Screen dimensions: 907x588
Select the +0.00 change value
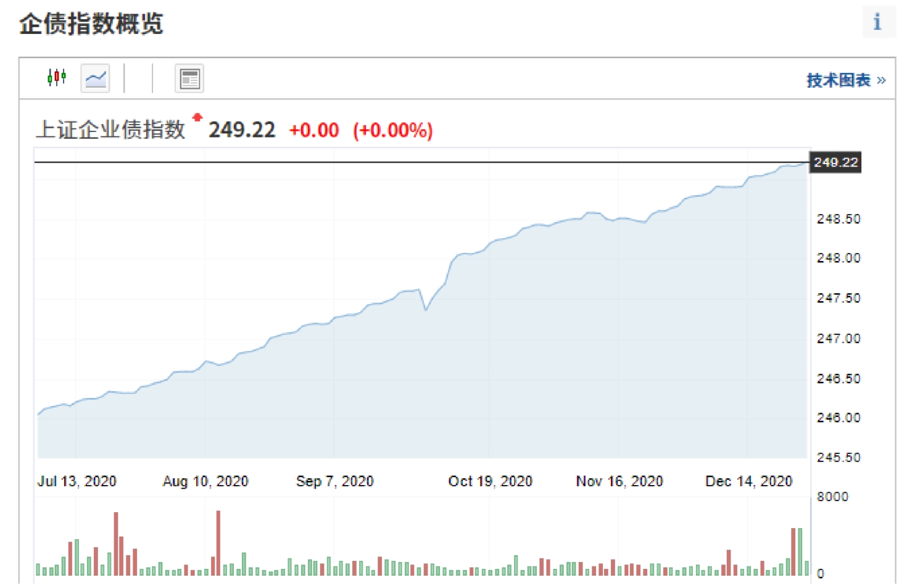(x=314, y=130)
